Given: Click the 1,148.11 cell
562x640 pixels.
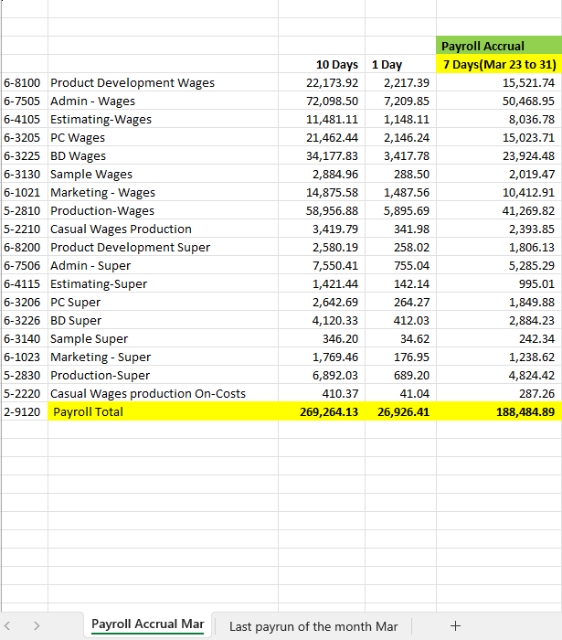Looking at the screenshot, I should click(401, 119).
